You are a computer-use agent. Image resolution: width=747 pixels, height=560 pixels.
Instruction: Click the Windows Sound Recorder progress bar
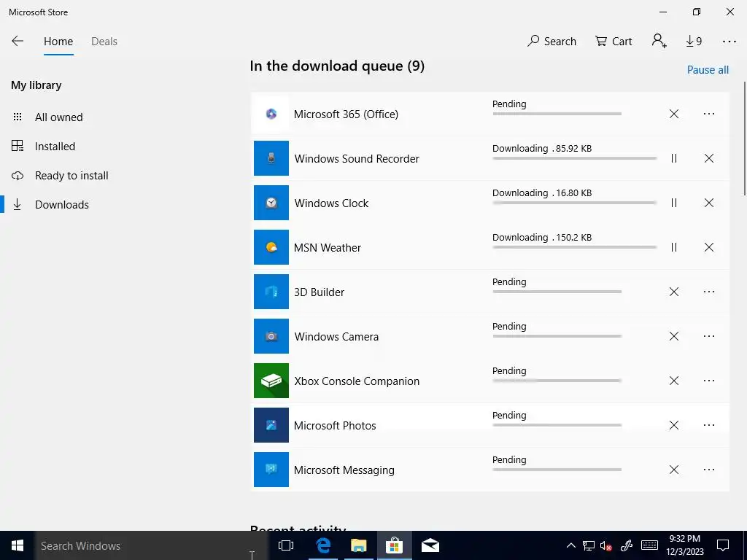(575, 158)
